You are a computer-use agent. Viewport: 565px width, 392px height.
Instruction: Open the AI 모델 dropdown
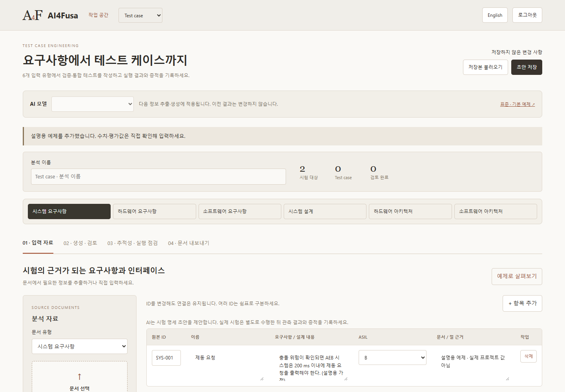(93, 104)
